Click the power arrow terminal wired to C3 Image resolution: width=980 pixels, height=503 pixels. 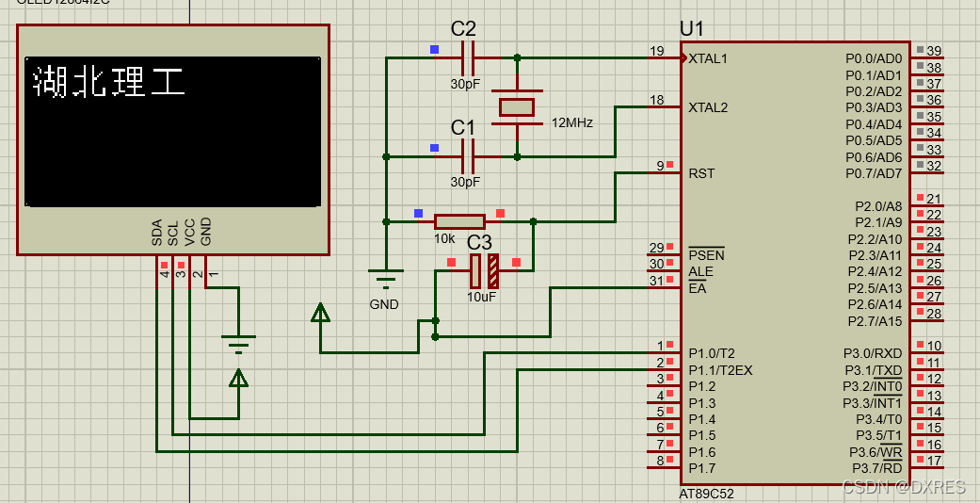coord(320,313)
